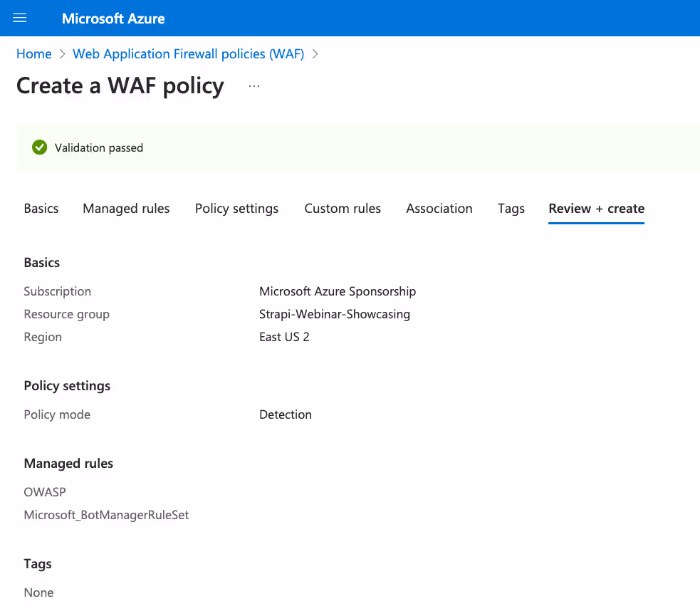Image resolution: width=700 pixels, height=611 pixels.
Task: Open the Azure portal hamburger menu
Action: coord(19,18)
